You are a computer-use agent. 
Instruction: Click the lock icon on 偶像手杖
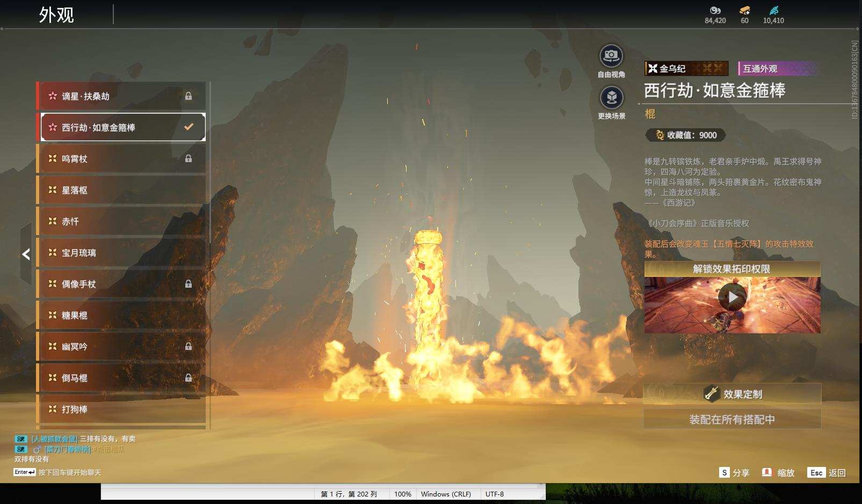(189, 284)
